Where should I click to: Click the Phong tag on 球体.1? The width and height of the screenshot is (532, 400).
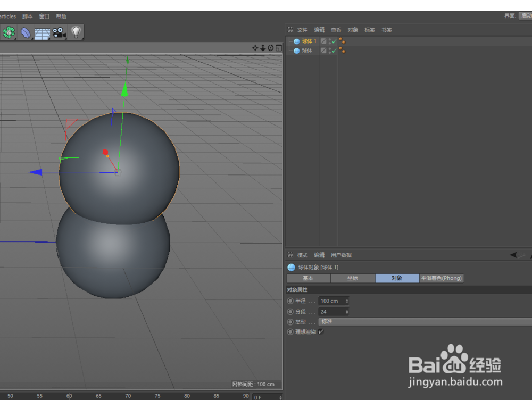[342, 41]
